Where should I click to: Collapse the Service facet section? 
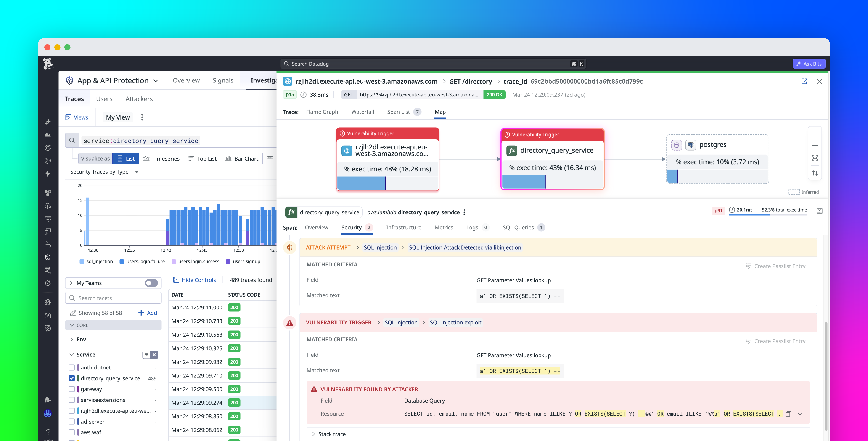coord(72,354)
